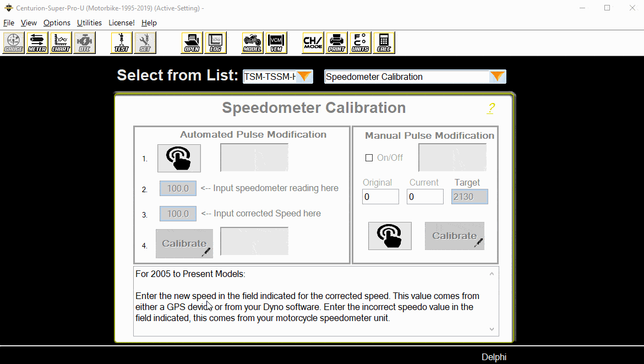Launch the TEST tool icon
Image resolution: width=644 pixels, height=364 pixels.
coord(121,42)
